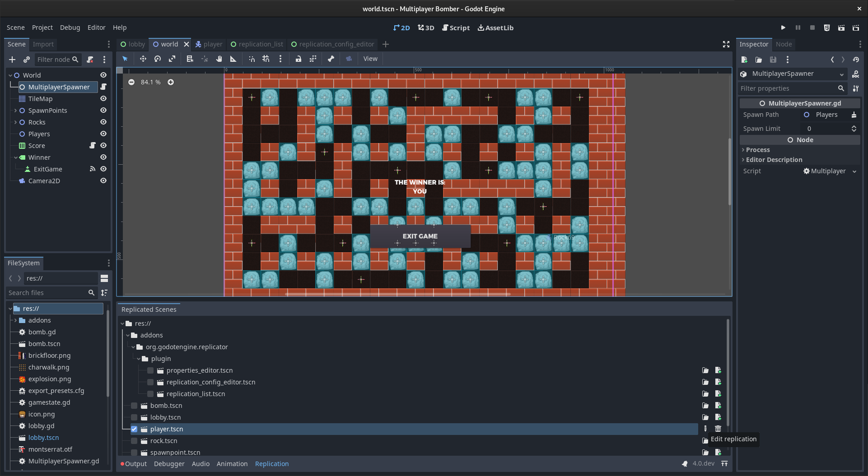Switch to replication_list scene tab
Screen dimensions: 868x476
[x=257, y=44]
